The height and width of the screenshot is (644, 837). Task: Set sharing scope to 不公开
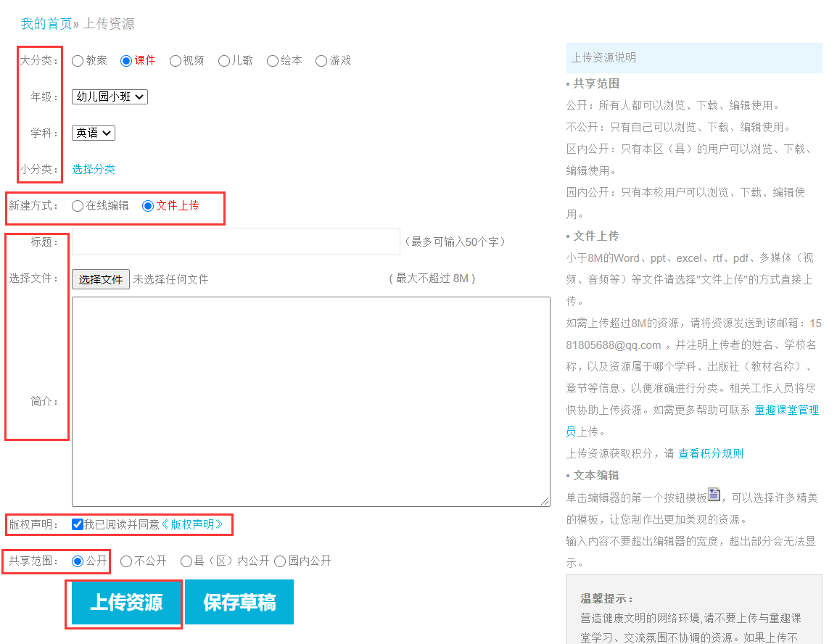126,561
